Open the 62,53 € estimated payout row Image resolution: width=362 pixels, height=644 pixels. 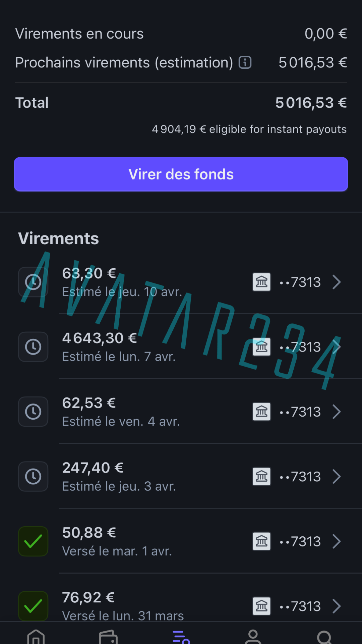(x=181, y=412)
